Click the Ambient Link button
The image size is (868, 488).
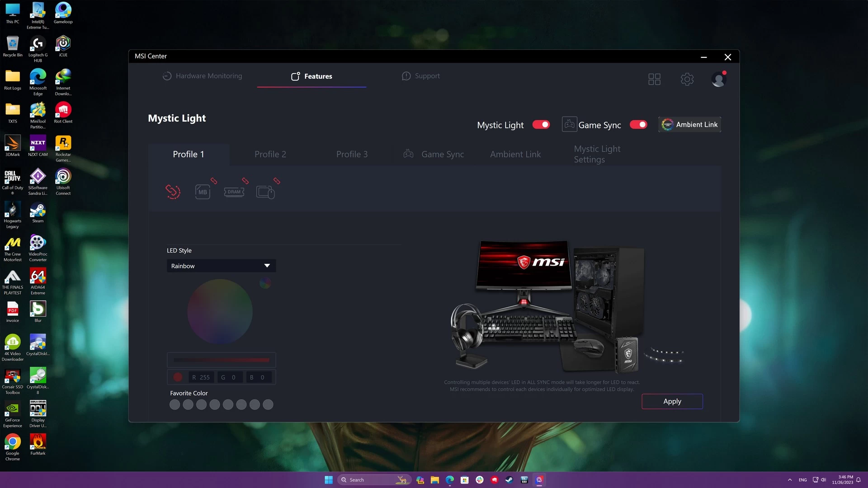click(690, 125)
